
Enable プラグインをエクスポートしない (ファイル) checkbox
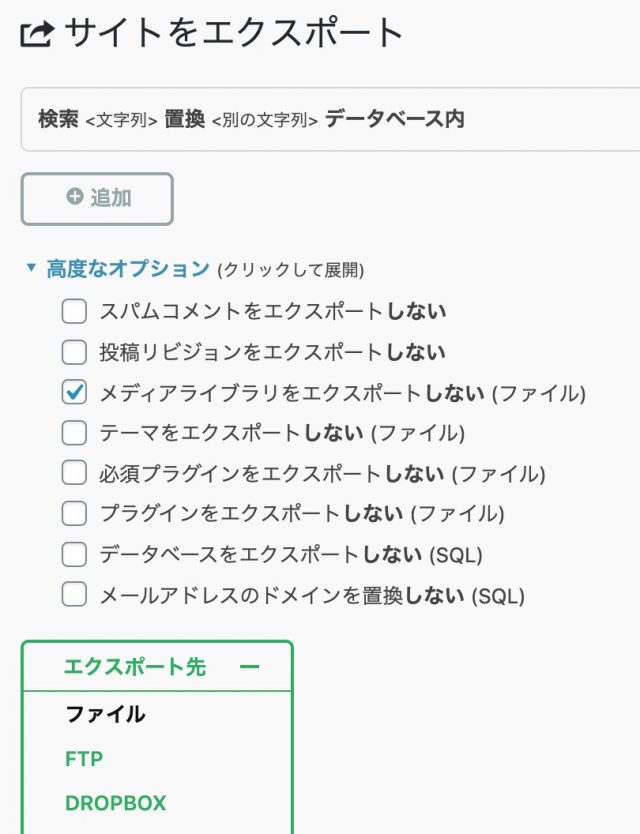click(x=74, y=514)
